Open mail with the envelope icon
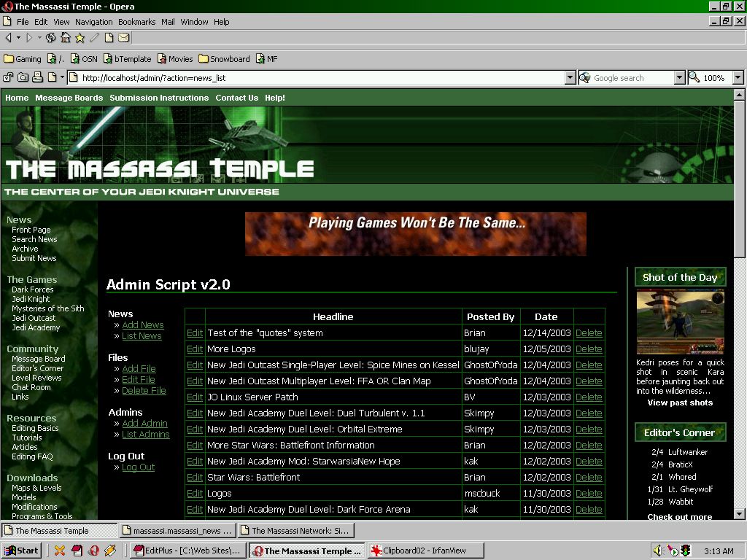Viewport: 747px width, 560px height. click(x=123, y=38)
